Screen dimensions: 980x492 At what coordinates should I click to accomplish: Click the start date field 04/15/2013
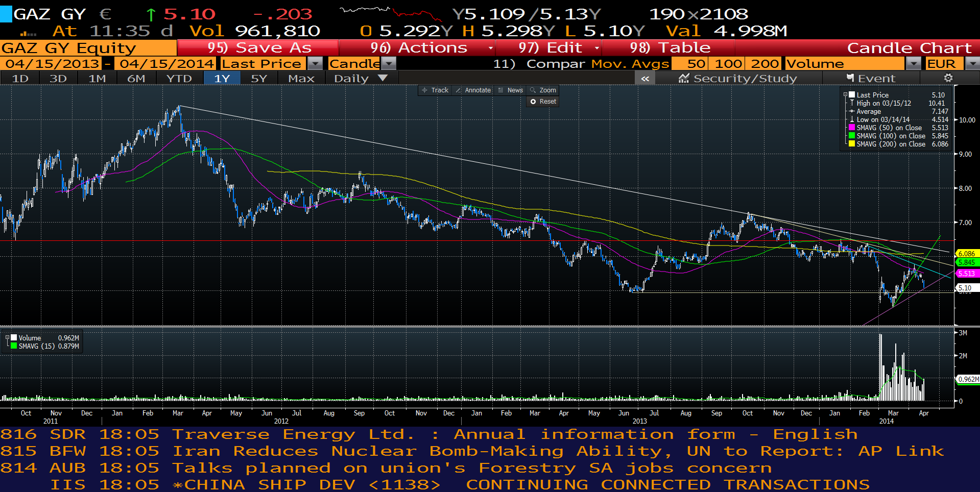click(x=52, y=63)
